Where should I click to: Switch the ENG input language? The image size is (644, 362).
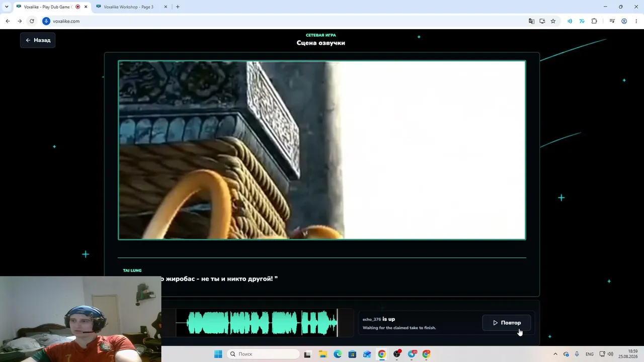(590, 354)
